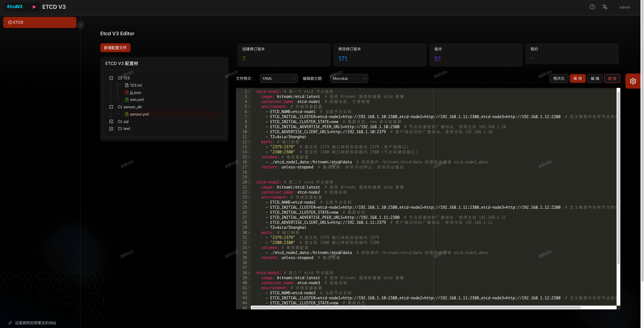Click the 123.txt file icon

click(x=127, y=85)
